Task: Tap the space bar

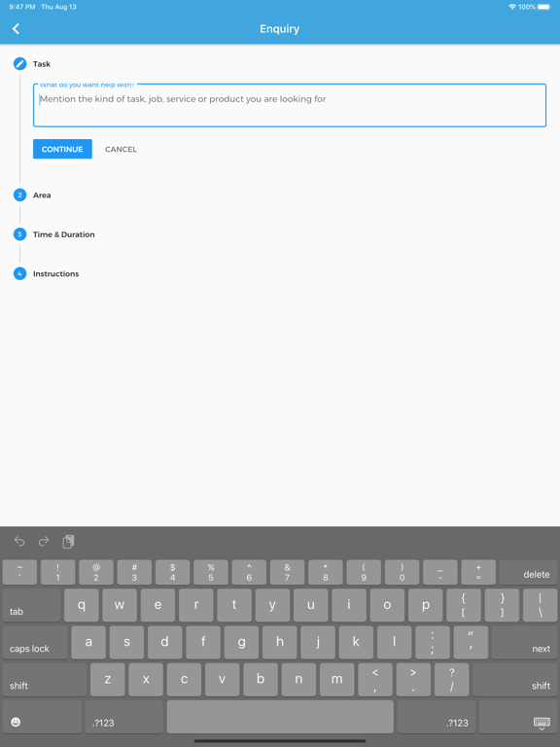Action: tap(280, 717)
